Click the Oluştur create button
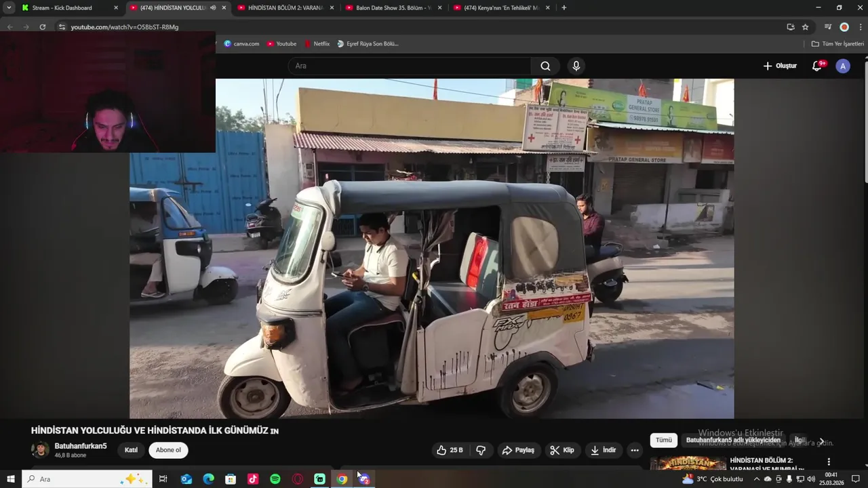Screen dimensions: 868x488 coord(780,66)
